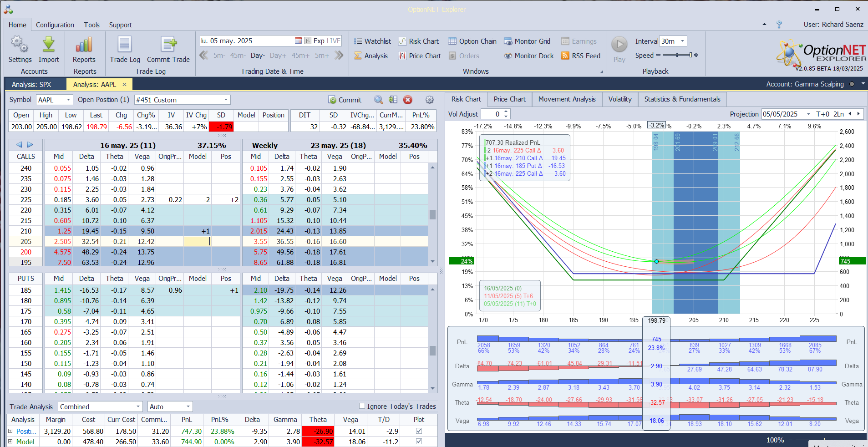The image size is (868, 447).
Task: Switch to the Support ribbon tab
Action: coord(121,25)
